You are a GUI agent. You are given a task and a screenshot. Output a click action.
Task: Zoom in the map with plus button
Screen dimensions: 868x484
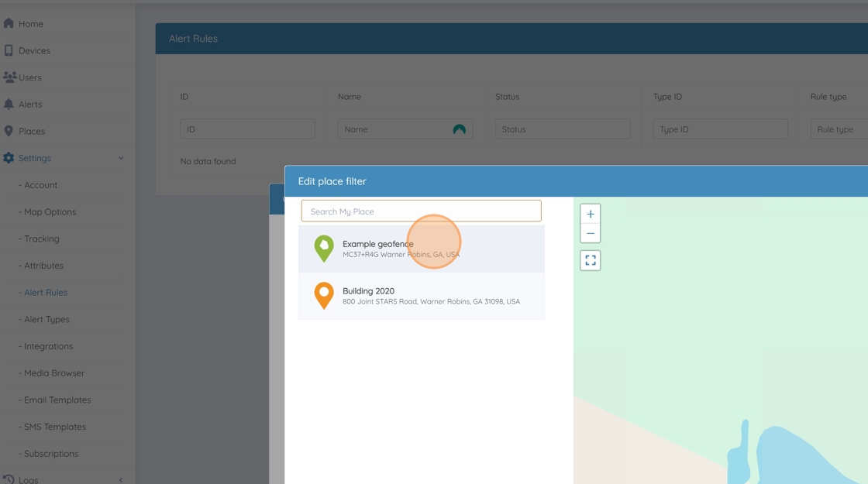(x=590, y=214)
